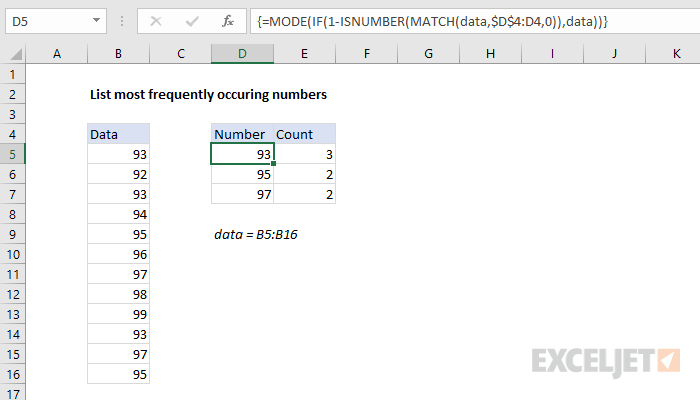Open the Insert Function fx dialog
This screenshot has width=700, height=400.
point(228,21)
